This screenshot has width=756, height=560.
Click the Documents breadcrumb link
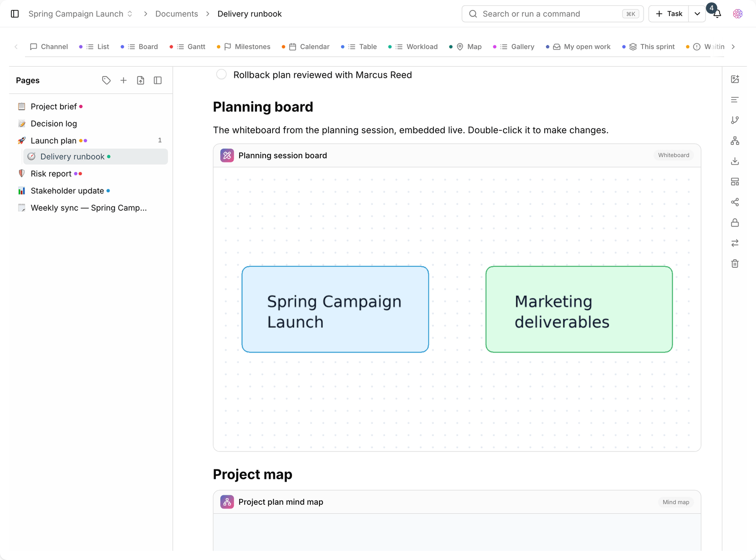coord(177,14)
